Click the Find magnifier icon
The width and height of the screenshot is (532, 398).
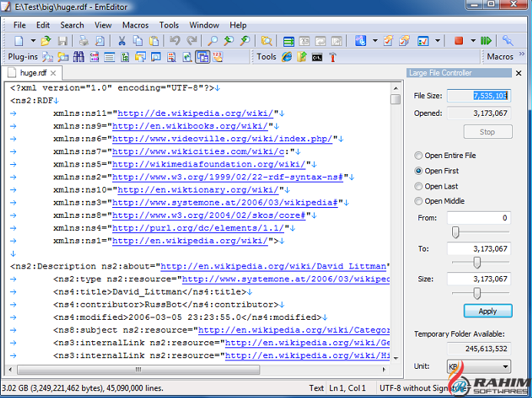pyautogui.click(x=213, y=41)
